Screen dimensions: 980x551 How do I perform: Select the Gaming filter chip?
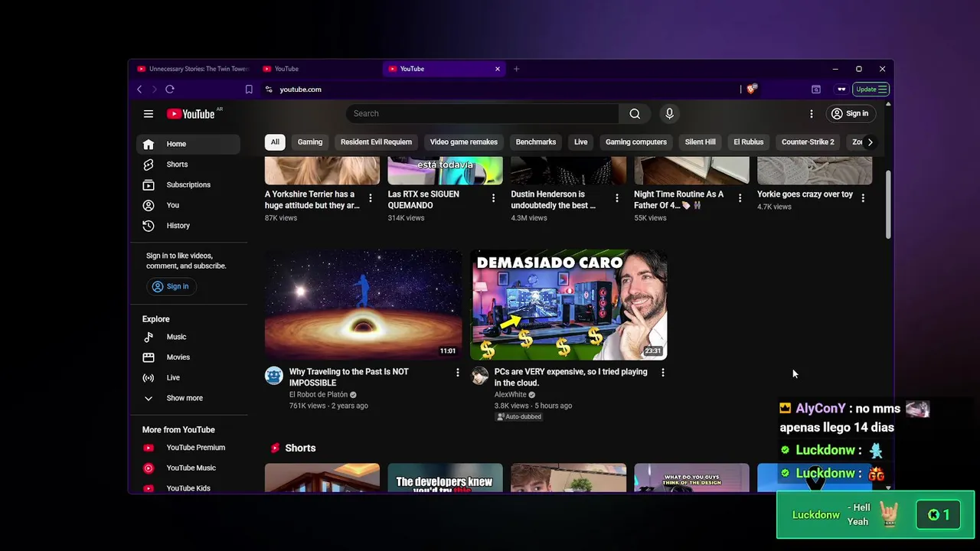point(310,142)
